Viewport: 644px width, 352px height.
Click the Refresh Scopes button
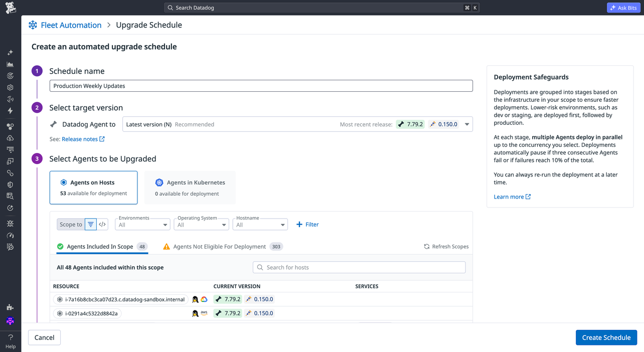(446, 247)
